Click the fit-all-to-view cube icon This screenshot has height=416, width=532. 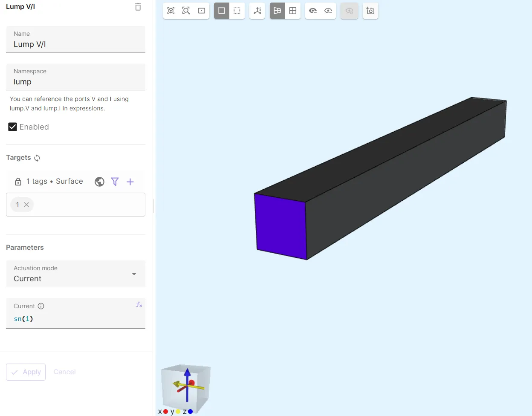[171, 11]
